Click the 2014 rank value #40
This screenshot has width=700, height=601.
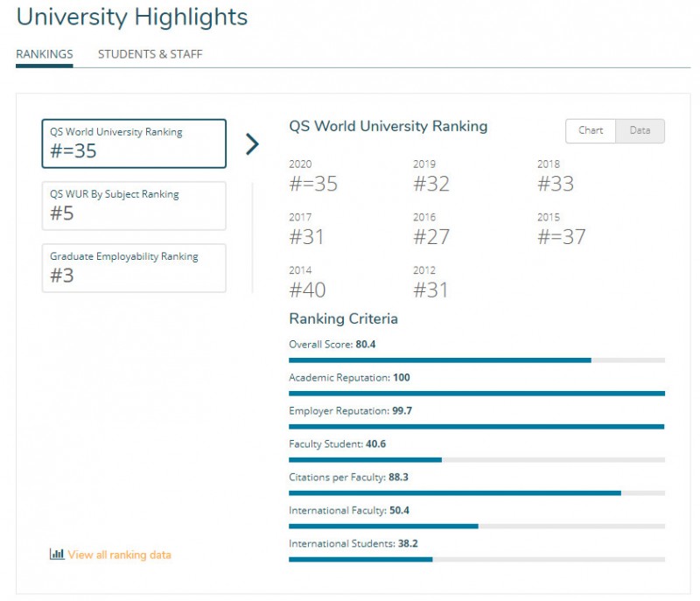(x=307, y=290)
